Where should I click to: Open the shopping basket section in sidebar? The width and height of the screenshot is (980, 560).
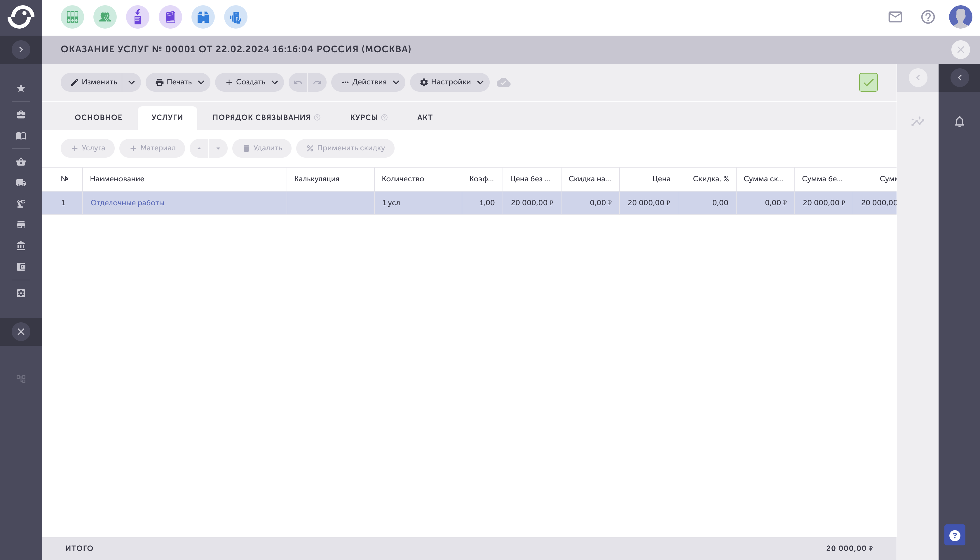click(x=21, y=161)
